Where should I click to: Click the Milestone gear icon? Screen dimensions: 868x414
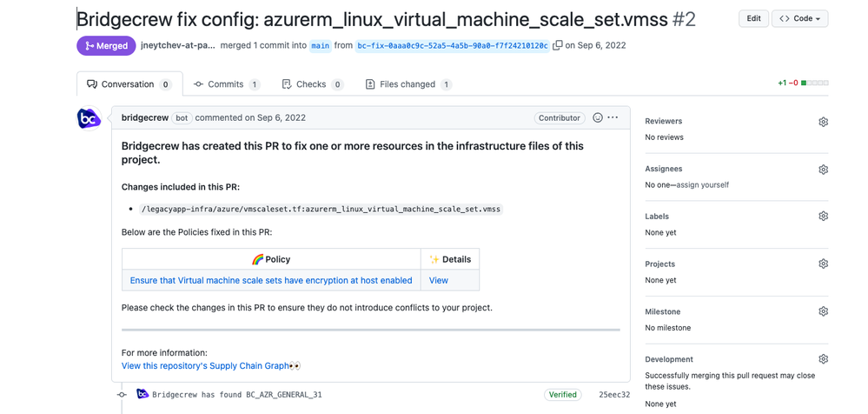(823, 311)
